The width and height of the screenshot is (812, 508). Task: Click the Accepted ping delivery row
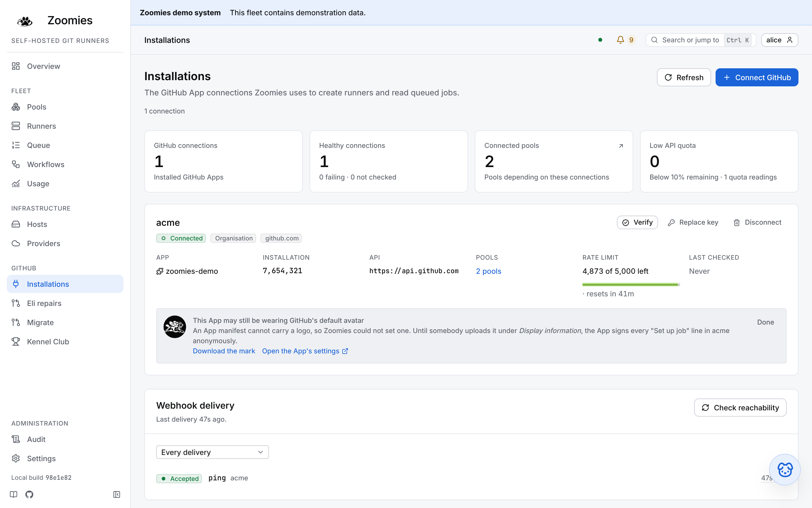(x=471, y=478)
